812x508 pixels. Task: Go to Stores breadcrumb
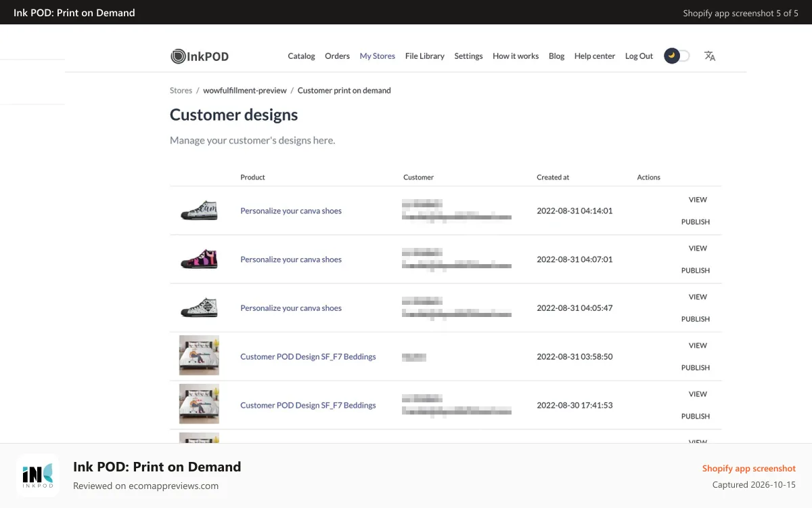pos(181,90)
